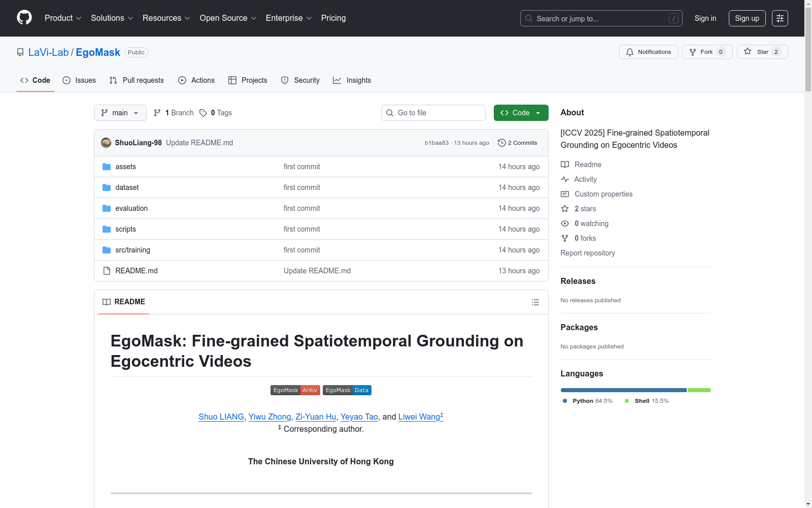Click the Sign up button

coord(747,18)
